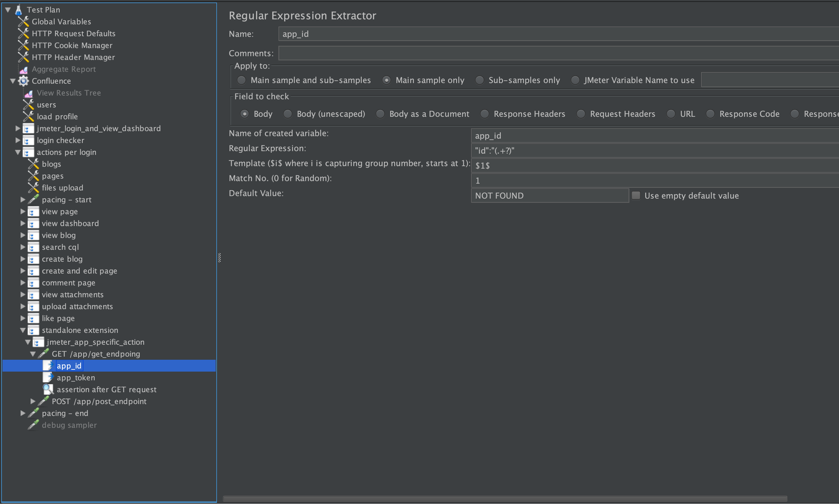Select the view dashboard tree item
Viewport: 839px width, 504px height.
[x=70, y=223]
